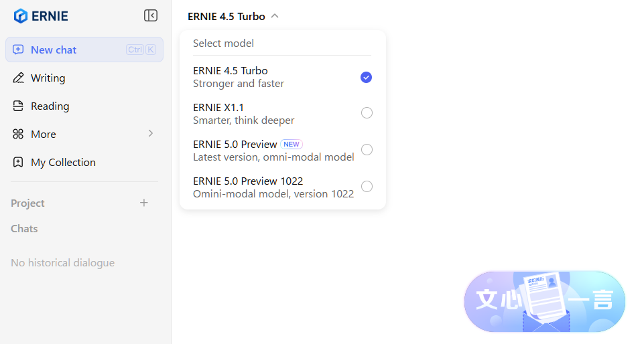Select the ERNIE X1.1 radio button
This screenshot has width=644, height=344.
click(x=367, y=113)
